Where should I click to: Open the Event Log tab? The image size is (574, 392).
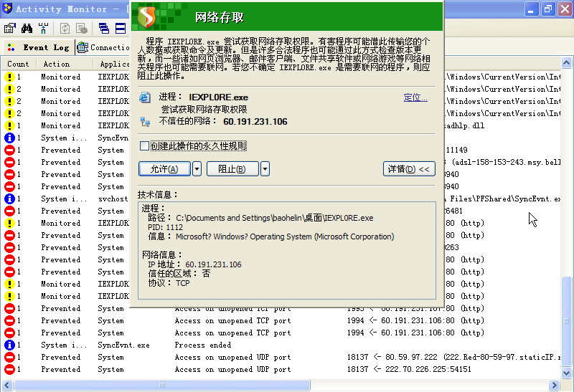pyautogui.click(x=39, y=47)
